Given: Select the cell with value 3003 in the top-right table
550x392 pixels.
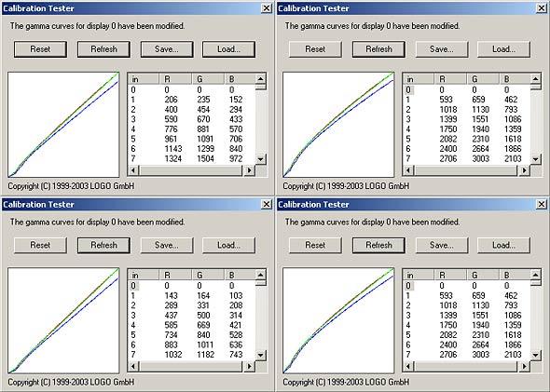Looking at the screenshot, I should pyautogui.click(x=480, y=158).
